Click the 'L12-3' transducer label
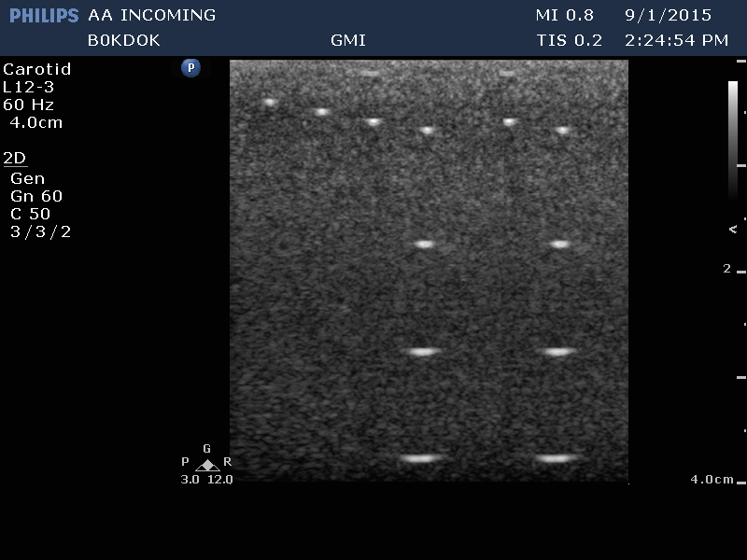Image resolution: width=747 pixels, height=560 pixels. (x=29, y=87)
